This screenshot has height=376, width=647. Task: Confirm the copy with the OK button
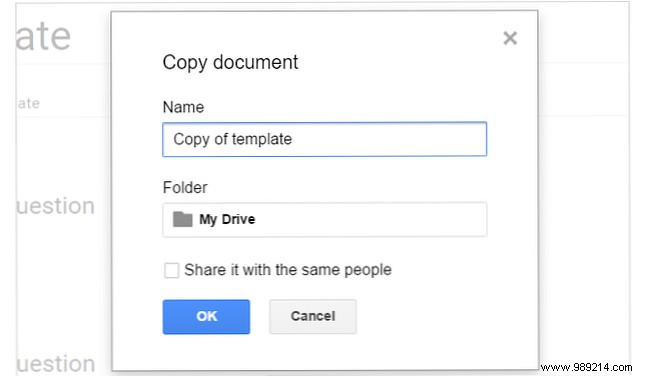pyautogui.click(x=206, y=317)
